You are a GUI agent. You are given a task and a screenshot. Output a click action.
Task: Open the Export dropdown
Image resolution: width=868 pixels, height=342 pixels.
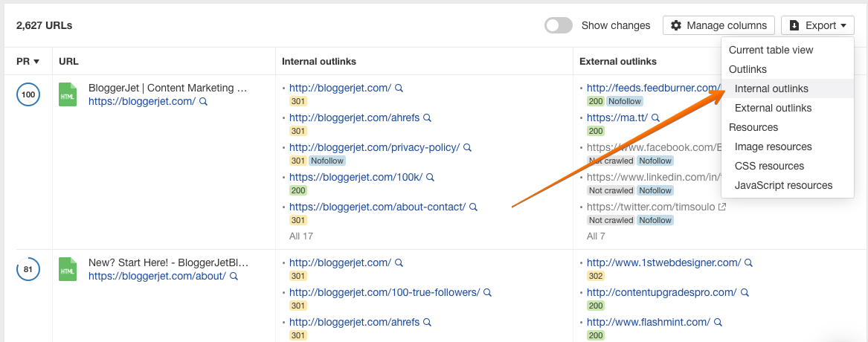point(817,25)
